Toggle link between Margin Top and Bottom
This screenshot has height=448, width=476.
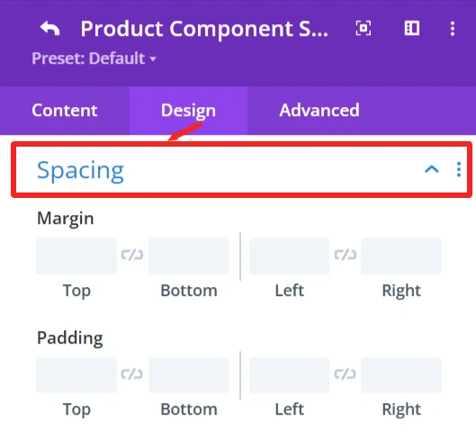132,255
